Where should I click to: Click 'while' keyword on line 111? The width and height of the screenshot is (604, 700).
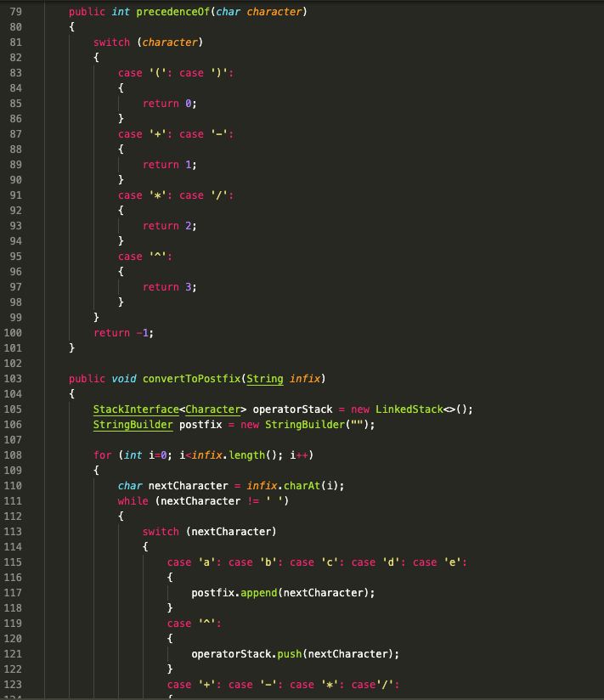(x=133, y=501)
